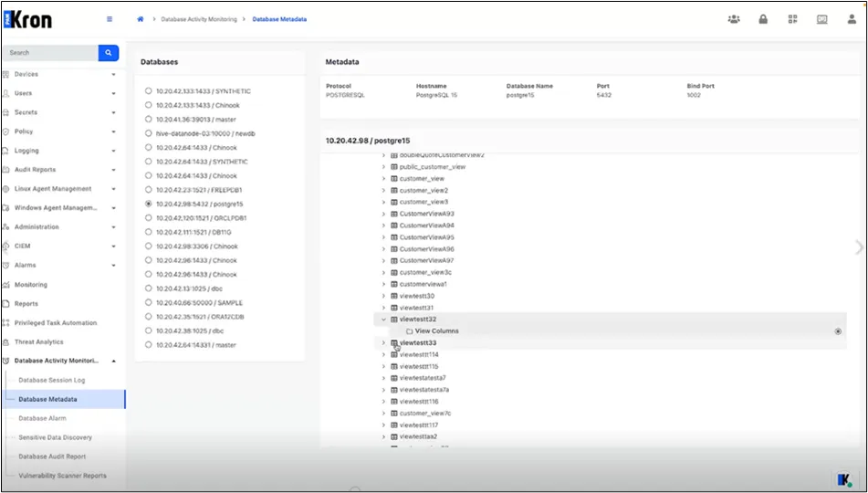
Task: Select the radio button on View Columns row
Action: tap(838, 331)
